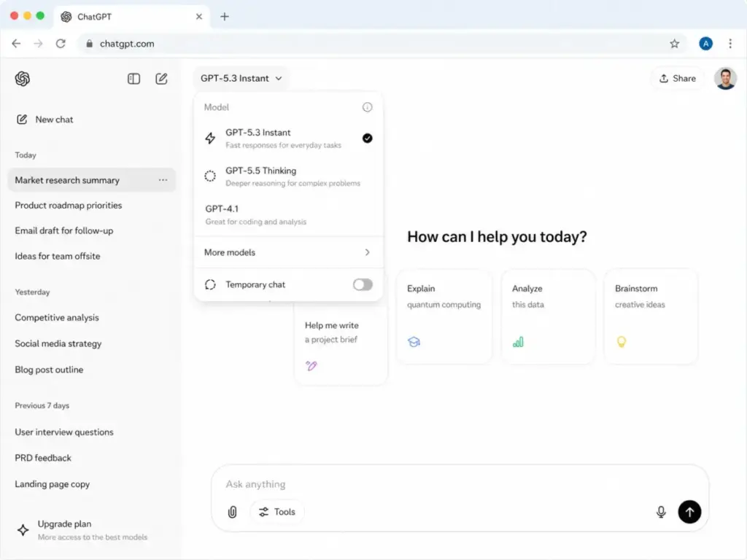
Task: Open the Social media strategy chat
Action: click(x=58, y=343)
